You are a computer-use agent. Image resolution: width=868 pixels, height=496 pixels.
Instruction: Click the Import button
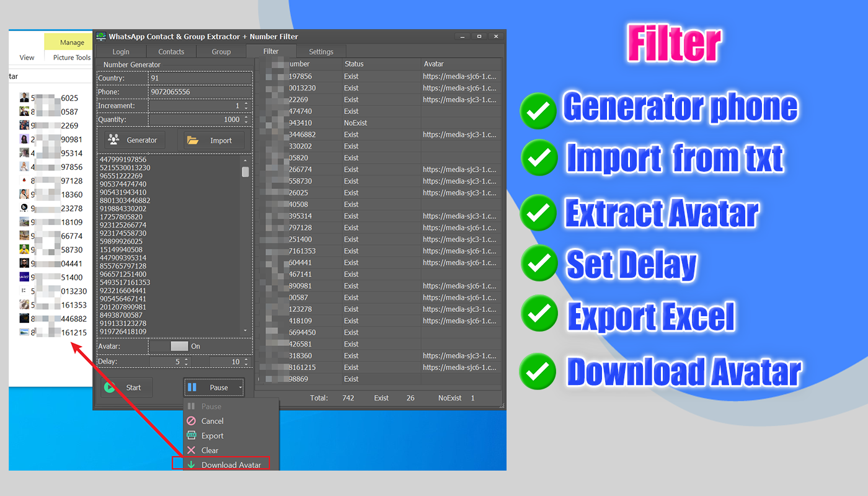tap(214, 140)
